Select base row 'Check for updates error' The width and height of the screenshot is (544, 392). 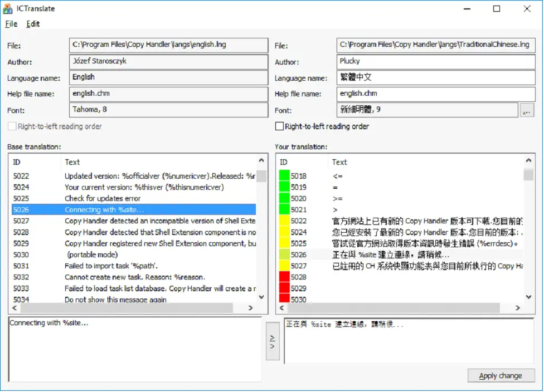pyautogui.click(x=134, y=198)
